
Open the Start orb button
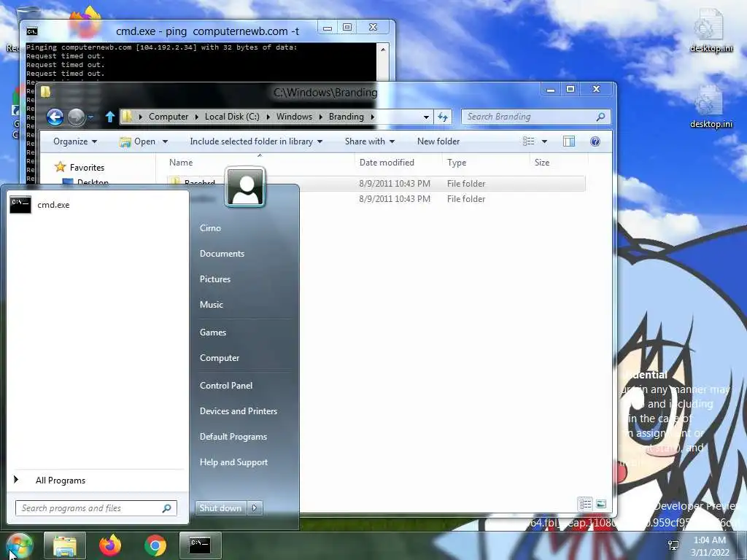[19, 545]
